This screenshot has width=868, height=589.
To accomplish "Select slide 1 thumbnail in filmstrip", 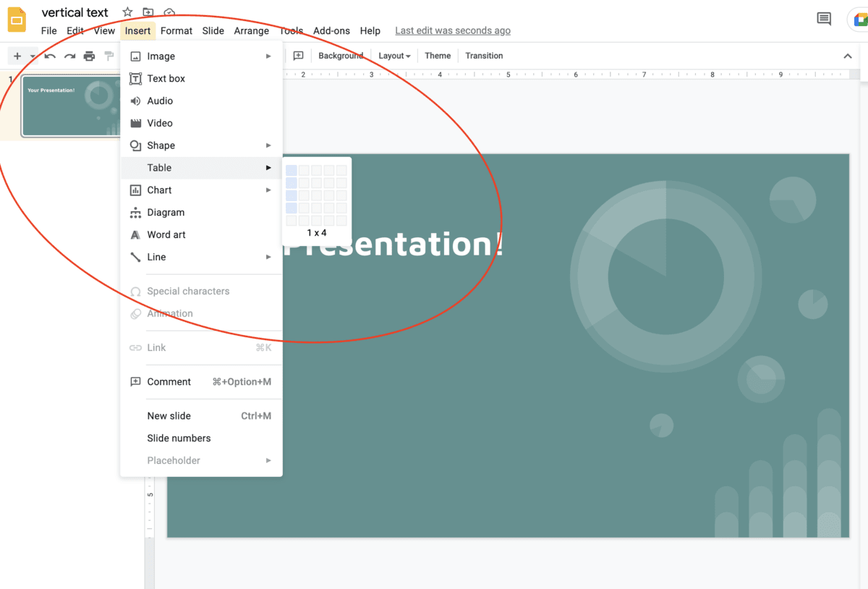I will (71, 106).
